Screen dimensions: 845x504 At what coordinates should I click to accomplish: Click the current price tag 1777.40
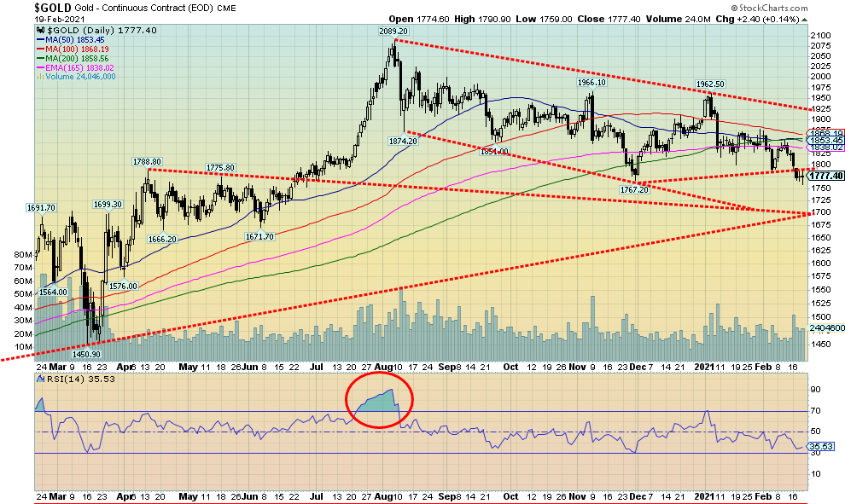[825, 176]
